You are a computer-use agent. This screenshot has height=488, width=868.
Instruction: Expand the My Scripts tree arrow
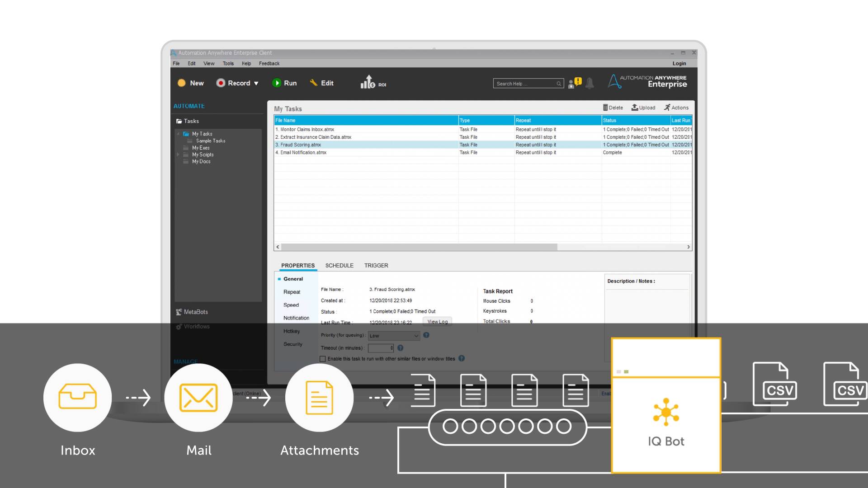(178, 155)
